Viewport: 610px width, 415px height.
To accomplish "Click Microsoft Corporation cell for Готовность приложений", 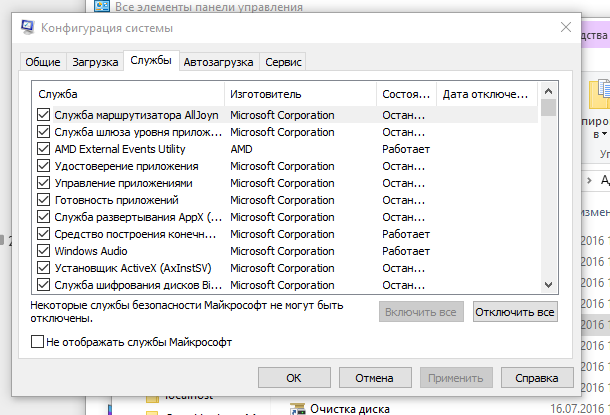I will (x=282, y=200).
